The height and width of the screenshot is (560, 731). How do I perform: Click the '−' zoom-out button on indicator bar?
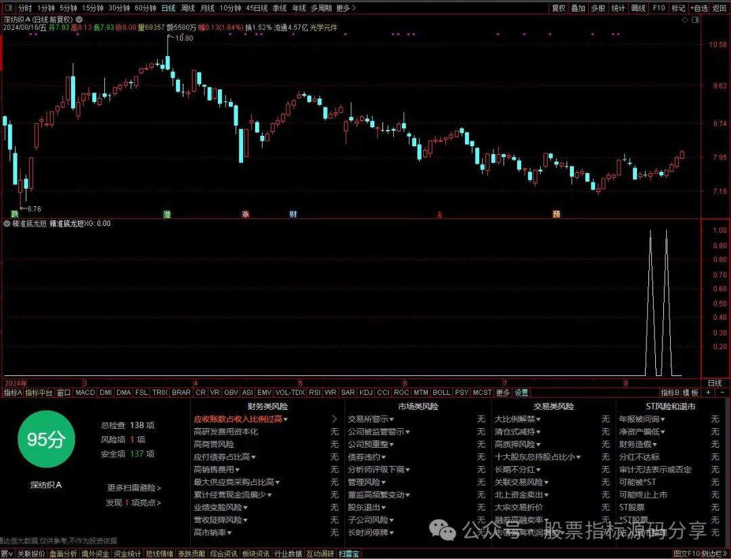724,393
